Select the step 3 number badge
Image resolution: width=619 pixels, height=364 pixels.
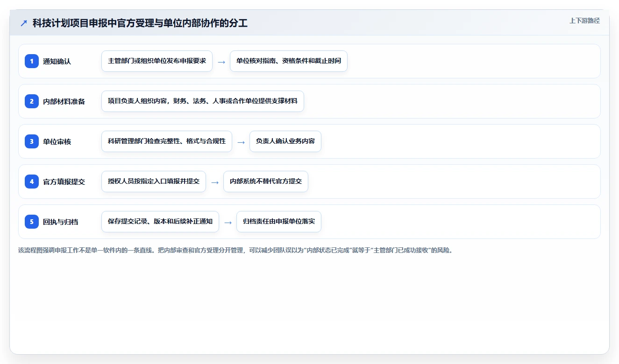click(32, 141)
